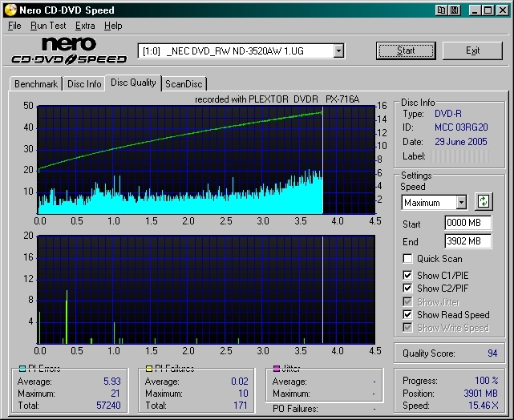
Task: Open the Extra menu
Action: coord(85,26)
